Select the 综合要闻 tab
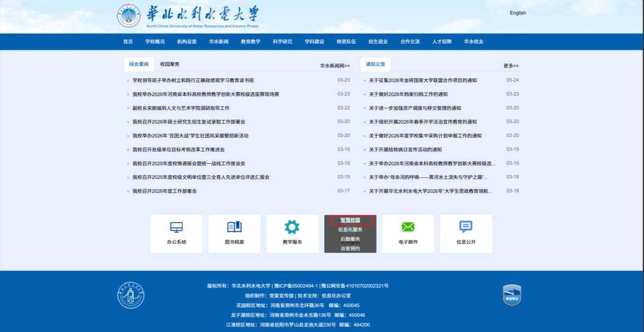 tap(139, 65)
